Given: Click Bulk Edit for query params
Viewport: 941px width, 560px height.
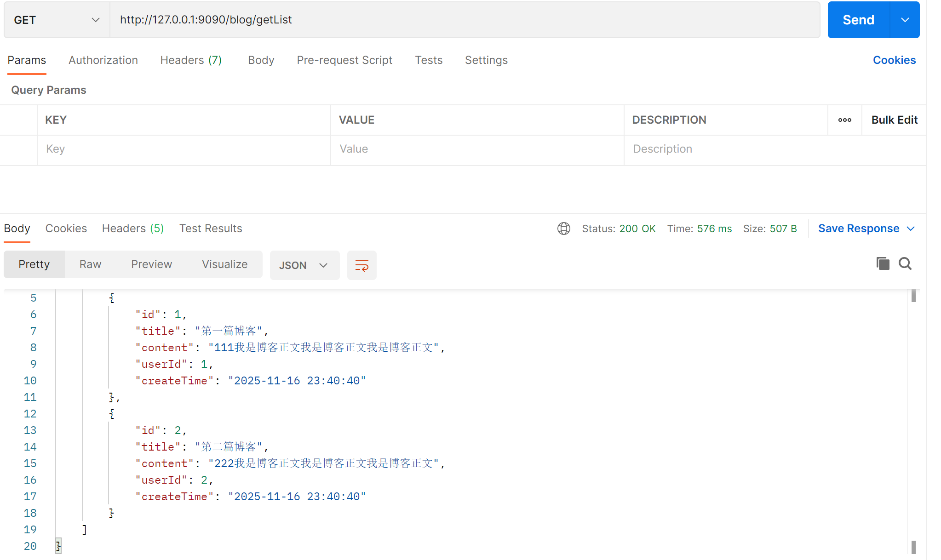Looking at the screenshot, I should 894,120.
